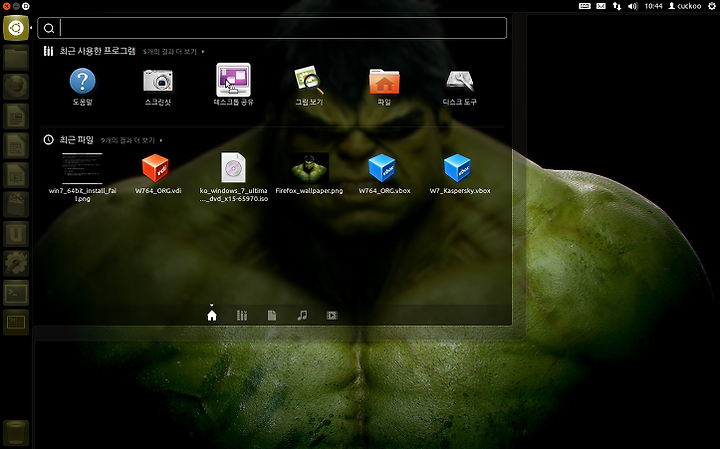Open Ubuntu Software Center in launcher
The height and width of the screenshot is (449, 720).
16,205
